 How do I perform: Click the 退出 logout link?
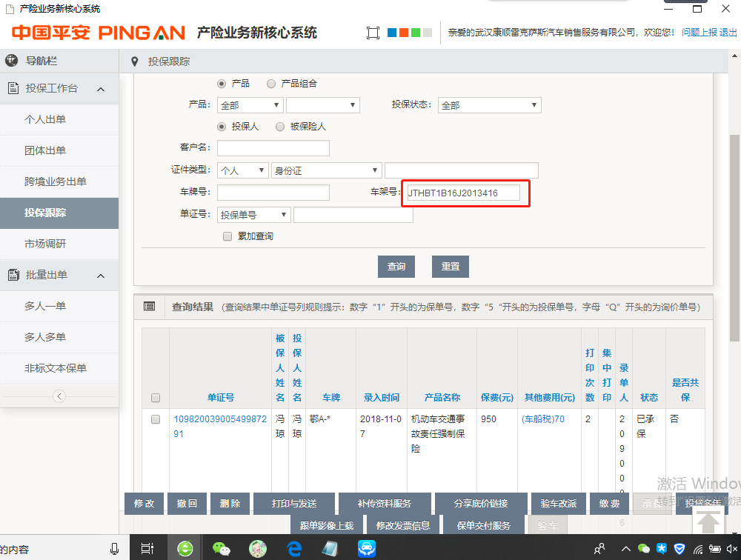[x=728, y=32]
